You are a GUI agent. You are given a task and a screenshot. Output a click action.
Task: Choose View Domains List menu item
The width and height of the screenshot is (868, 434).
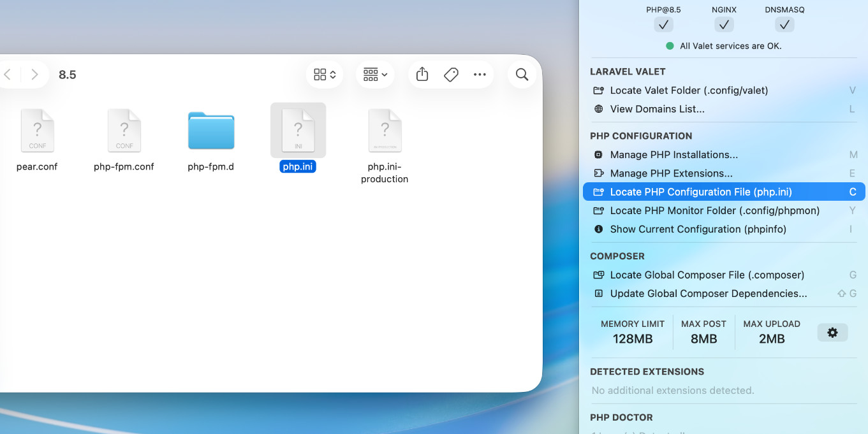click(x=657, y=109)
